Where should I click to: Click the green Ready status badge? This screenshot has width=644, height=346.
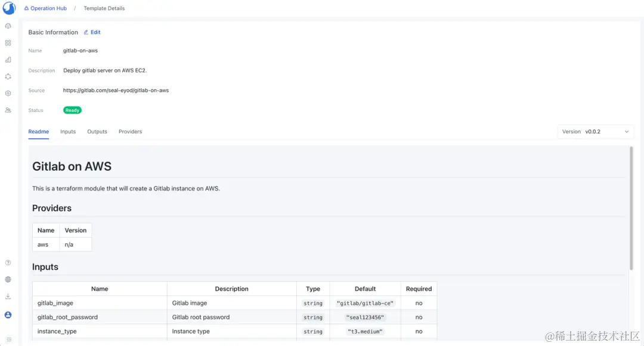tap(72, 110)
